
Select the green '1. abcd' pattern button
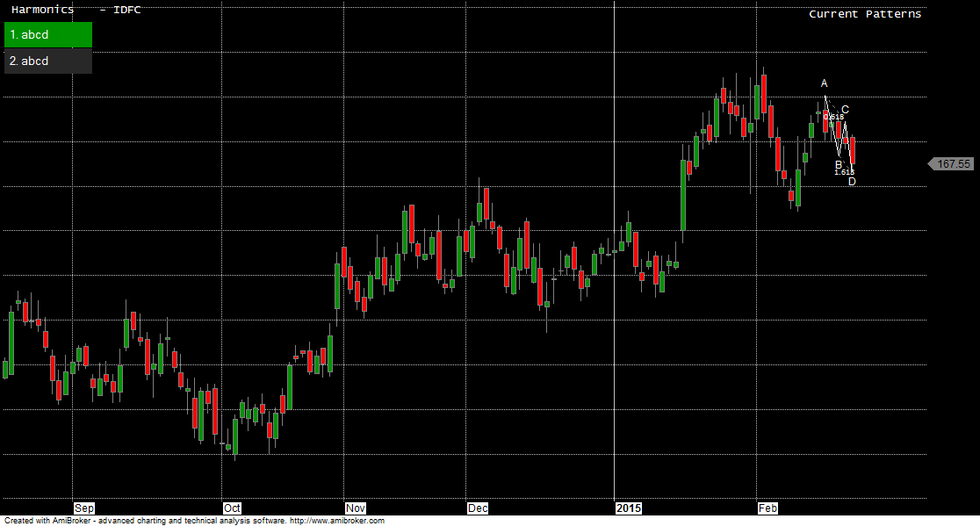tap(47, 35)
